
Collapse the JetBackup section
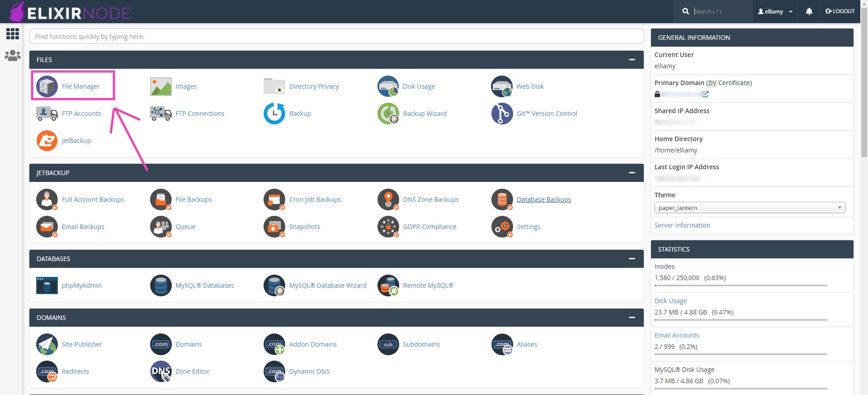tap(632, 173)
